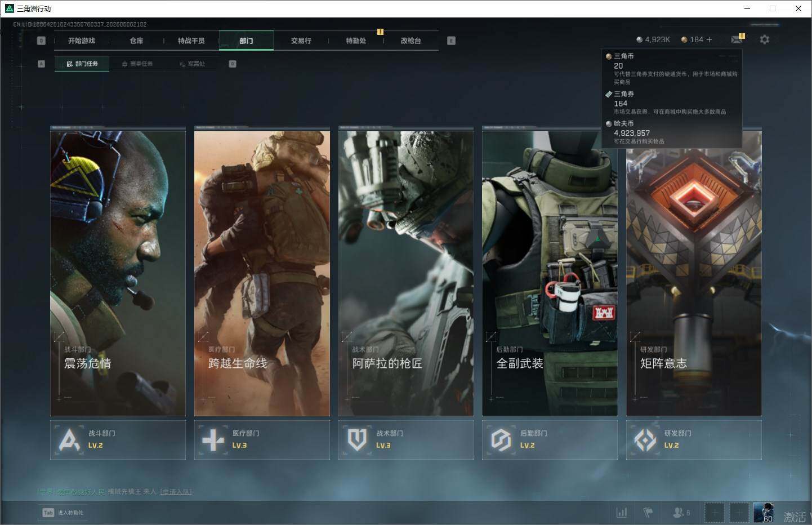
Task: Open the settings gear icon
Action: [764, 39]
